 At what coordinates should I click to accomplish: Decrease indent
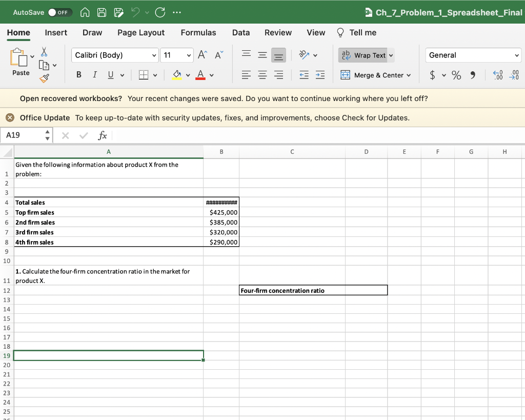(x=304, y=75)
